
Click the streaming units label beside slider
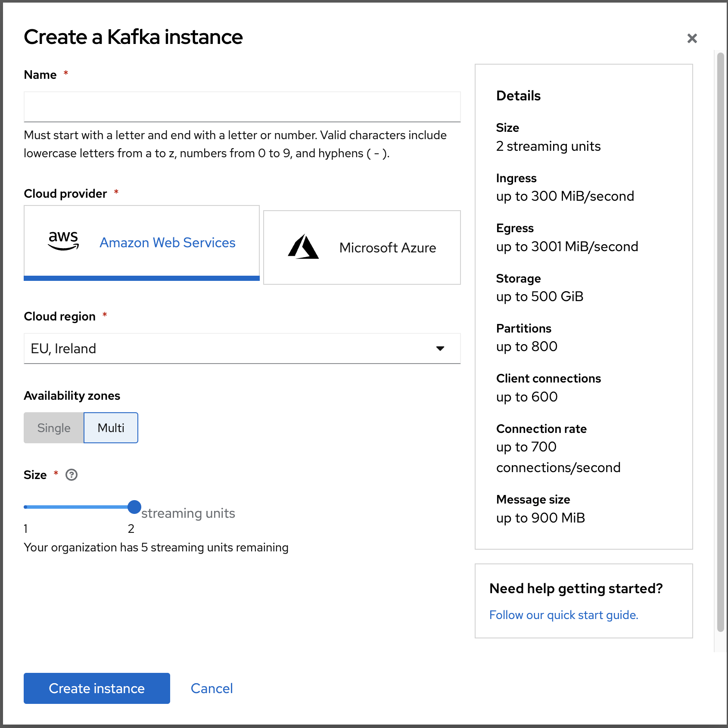tap(188, 513)
